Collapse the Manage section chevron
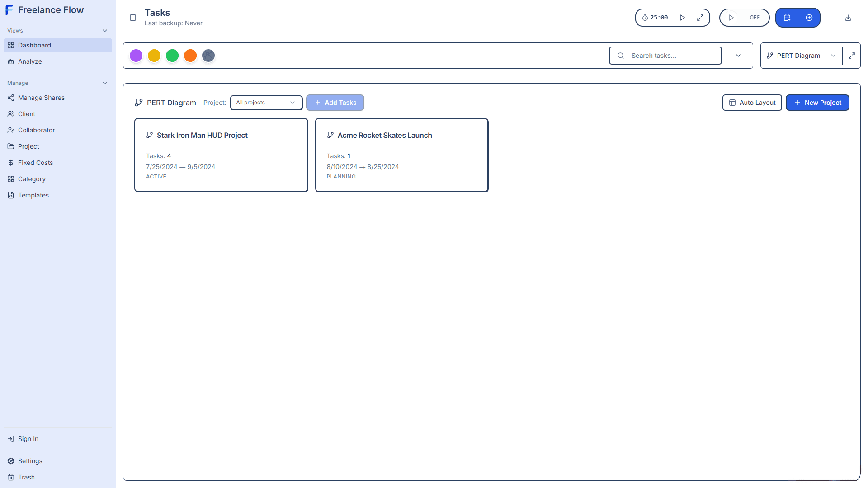This screenshot has width=868, height=488. pyautogui.click(x=105, y=83)
